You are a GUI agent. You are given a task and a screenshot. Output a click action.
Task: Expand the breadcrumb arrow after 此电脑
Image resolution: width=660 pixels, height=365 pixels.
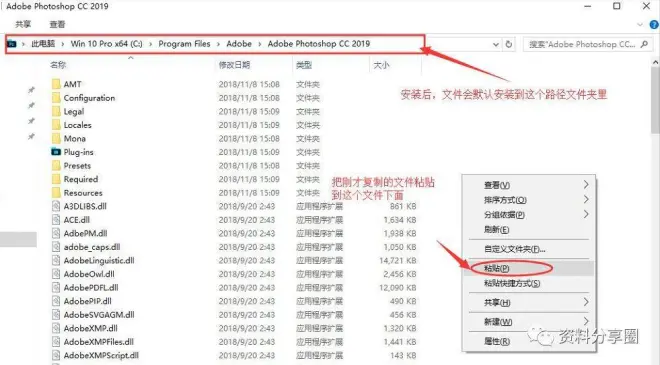click(x=63, y=44)
